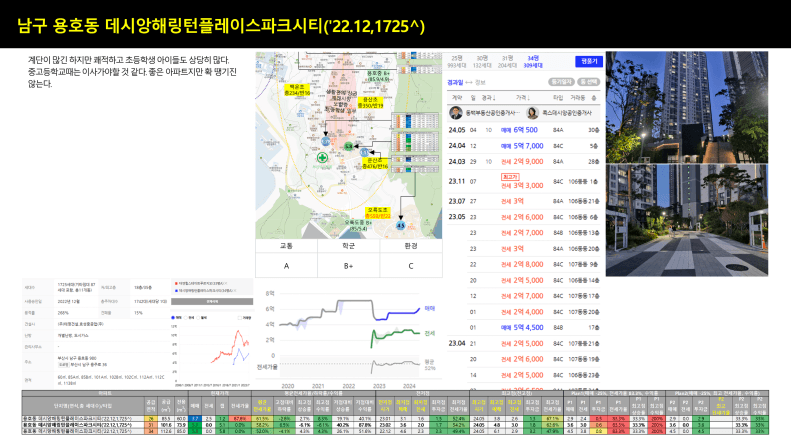Click the green 전세 line label on chart
The height and width of the screenshot is (445, 791).
429,333
